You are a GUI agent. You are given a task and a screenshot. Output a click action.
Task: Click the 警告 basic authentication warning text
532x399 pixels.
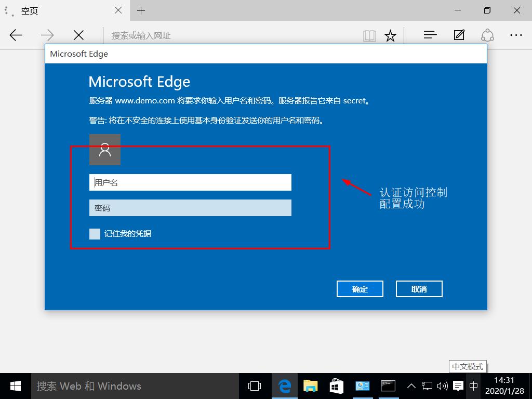(x=207, y=121)
